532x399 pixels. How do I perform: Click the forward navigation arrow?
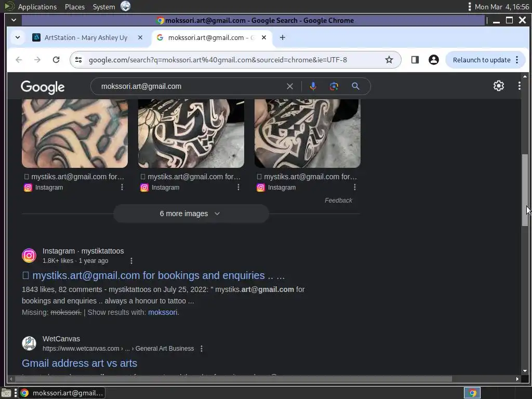[x=37, y=60]
